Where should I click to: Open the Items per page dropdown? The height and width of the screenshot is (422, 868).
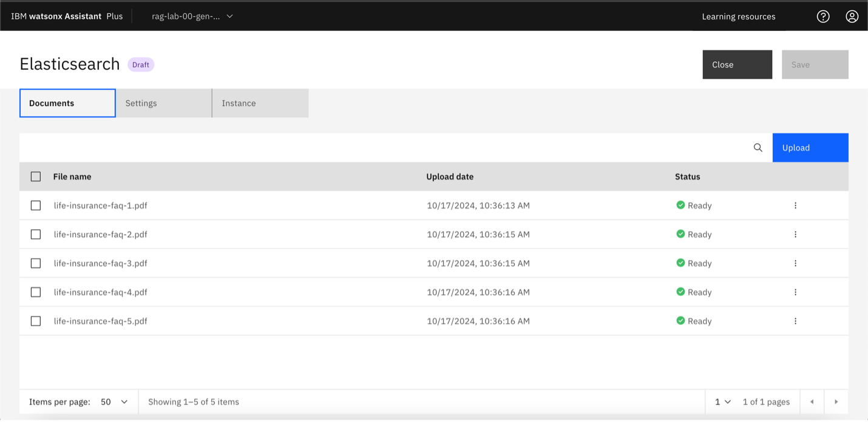coord(114,402)
